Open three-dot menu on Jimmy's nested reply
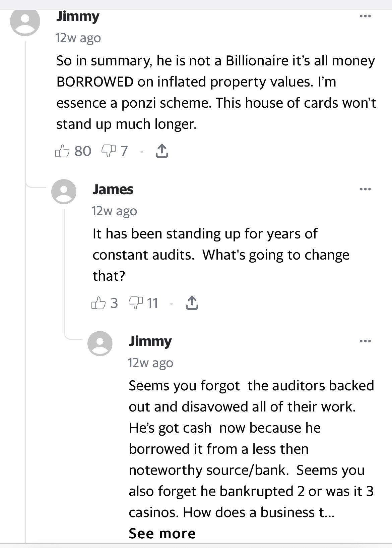 (x=365, y=341)
